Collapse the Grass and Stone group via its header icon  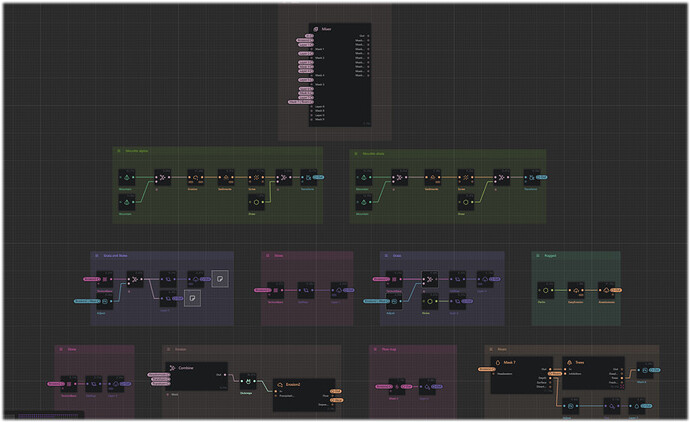click(97, 256)
